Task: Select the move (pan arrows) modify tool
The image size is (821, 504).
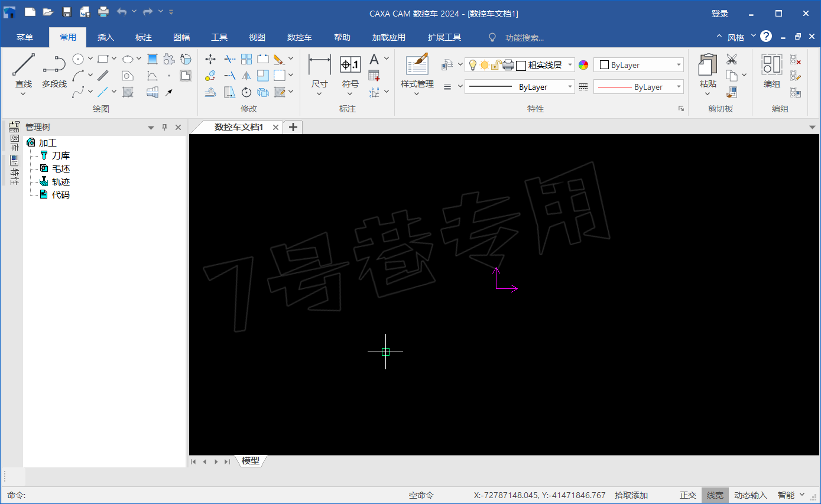Action: click(210, 59)
